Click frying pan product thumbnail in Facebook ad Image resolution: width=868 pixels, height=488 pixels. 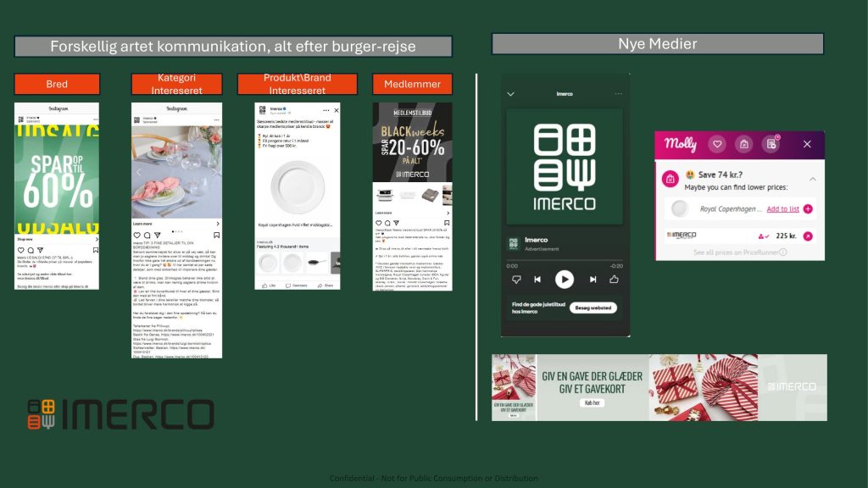[317, 263]
